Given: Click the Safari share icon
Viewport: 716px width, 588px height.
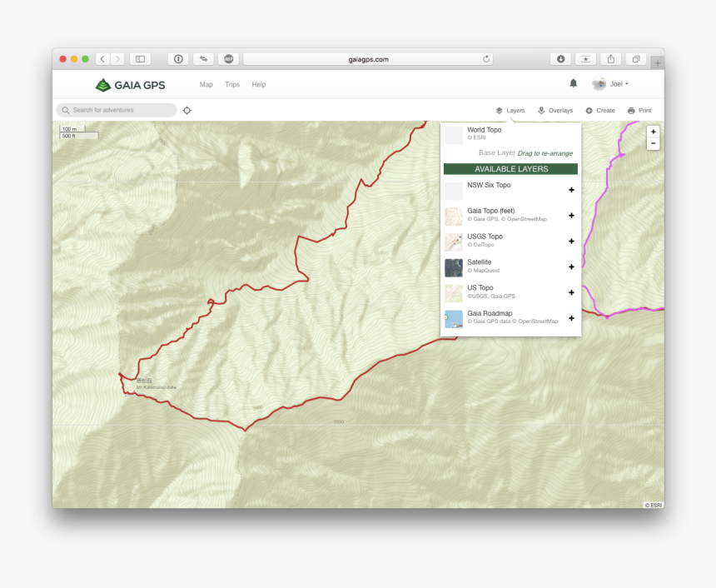Looking at the screenshot, I should (610, 59).
